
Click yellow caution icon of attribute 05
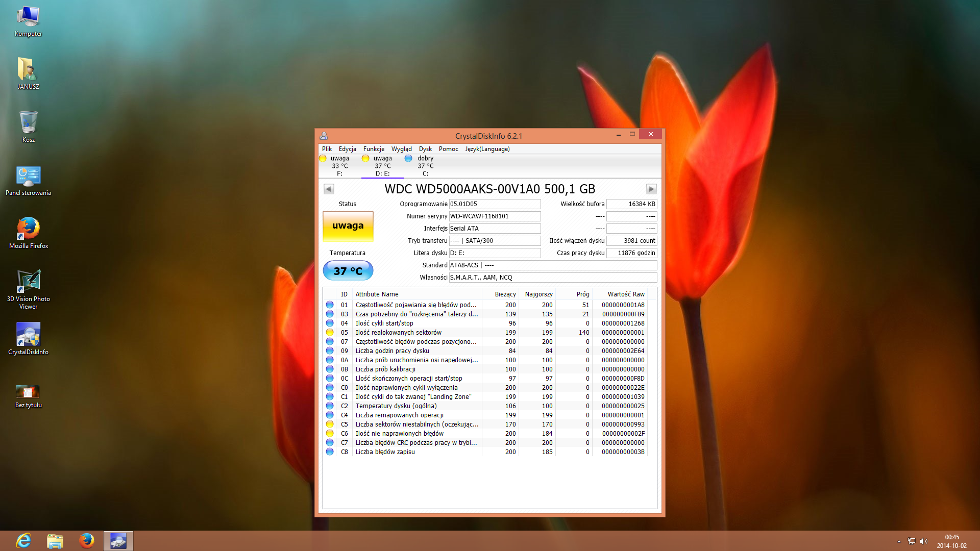click(x=330, y=333)
